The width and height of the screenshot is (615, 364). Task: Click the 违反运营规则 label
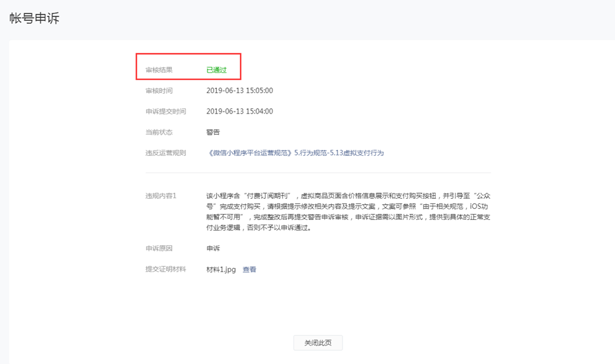165,153
